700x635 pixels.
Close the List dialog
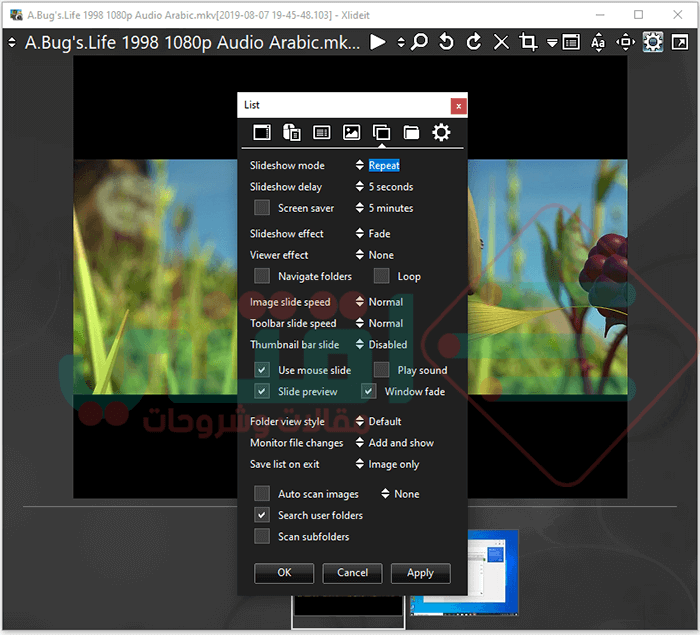point(458,106)
